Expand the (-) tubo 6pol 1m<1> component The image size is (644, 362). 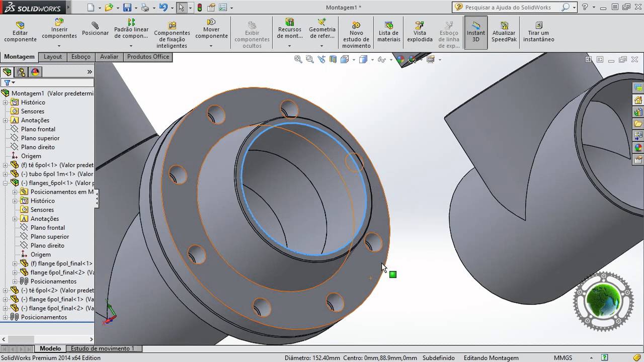[x=6, y=174]
